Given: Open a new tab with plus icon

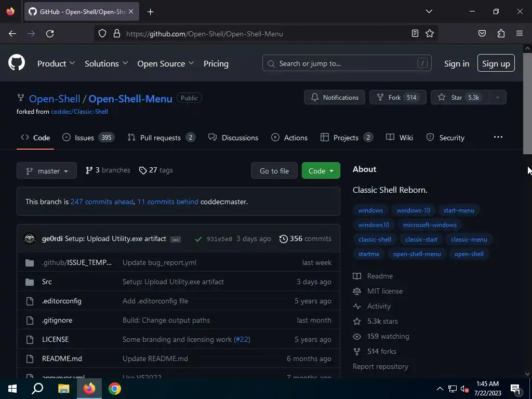Looking at the screenshot, I should tap(150, 12).
